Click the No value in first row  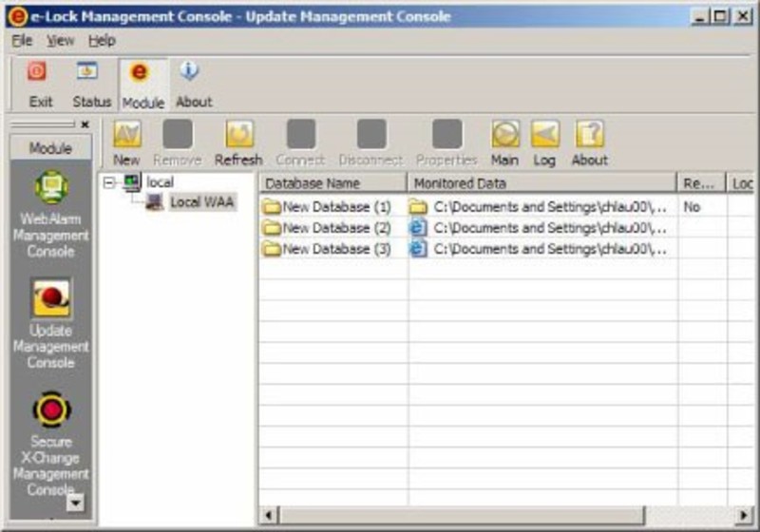pos(692,207)
